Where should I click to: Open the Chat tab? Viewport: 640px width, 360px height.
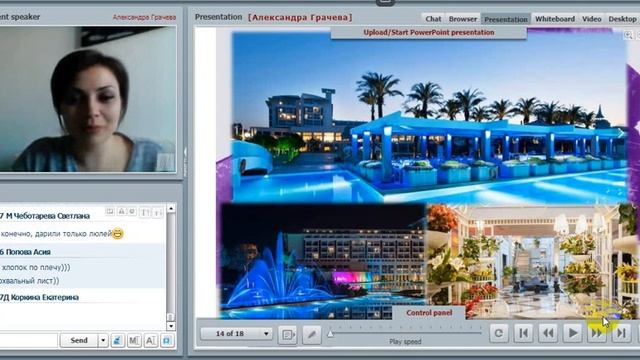(433, 19)
